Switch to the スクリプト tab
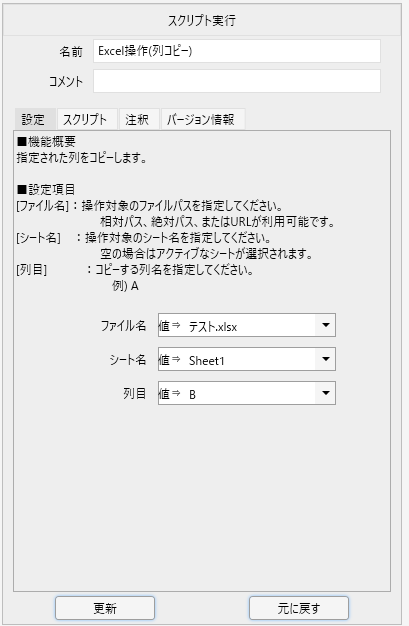409x626 pixels. point(87,119)
